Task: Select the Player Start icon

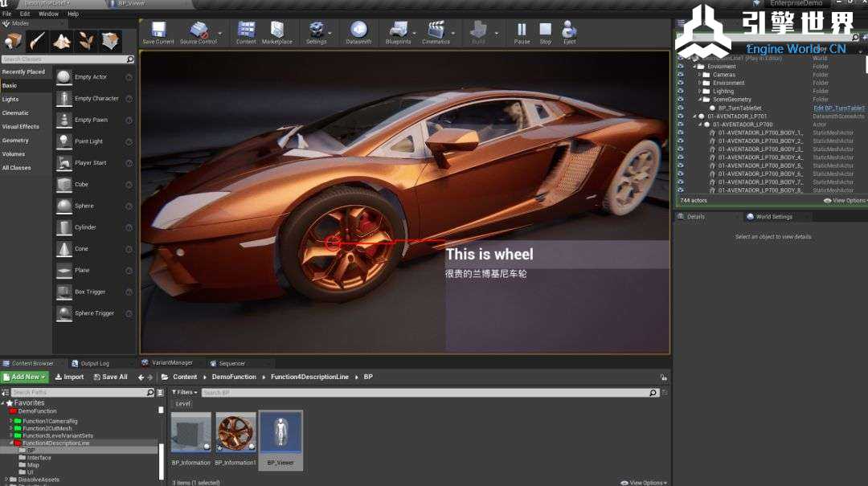Action: point(64,163)
